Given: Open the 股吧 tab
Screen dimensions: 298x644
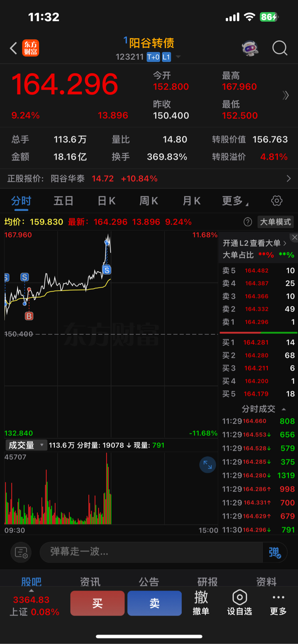Looking at the screenshot, I should click(31, 581).
